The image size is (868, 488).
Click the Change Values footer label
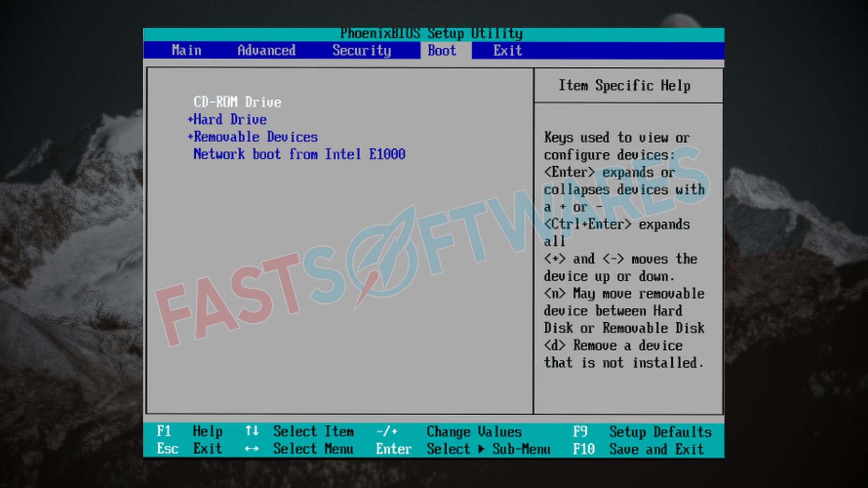474,432
